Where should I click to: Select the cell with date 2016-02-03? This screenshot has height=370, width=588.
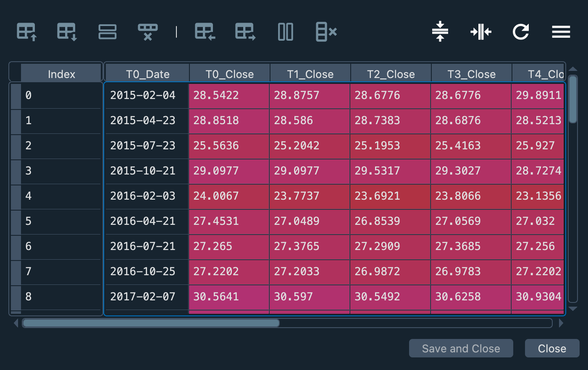(143, 196)
